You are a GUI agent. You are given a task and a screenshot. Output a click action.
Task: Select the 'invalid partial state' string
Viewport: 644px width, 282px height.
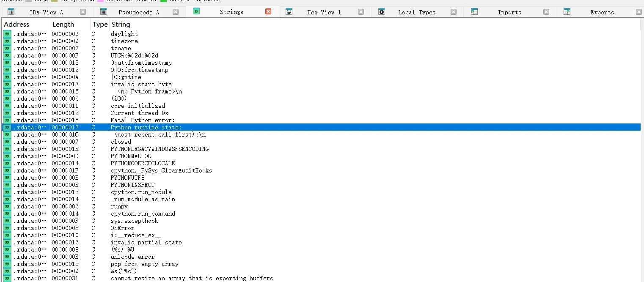[x=146, y=242]
